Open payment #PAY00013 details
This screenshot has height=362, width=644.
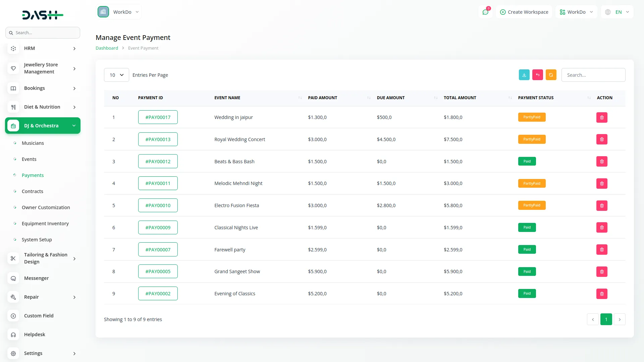coord(158,139)
